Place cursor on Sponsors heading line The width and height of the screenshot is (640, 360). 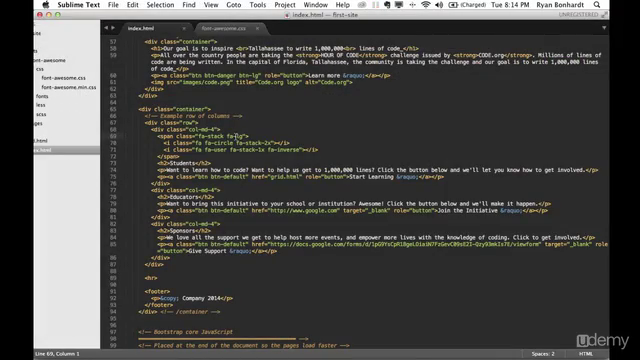point(184,231)
